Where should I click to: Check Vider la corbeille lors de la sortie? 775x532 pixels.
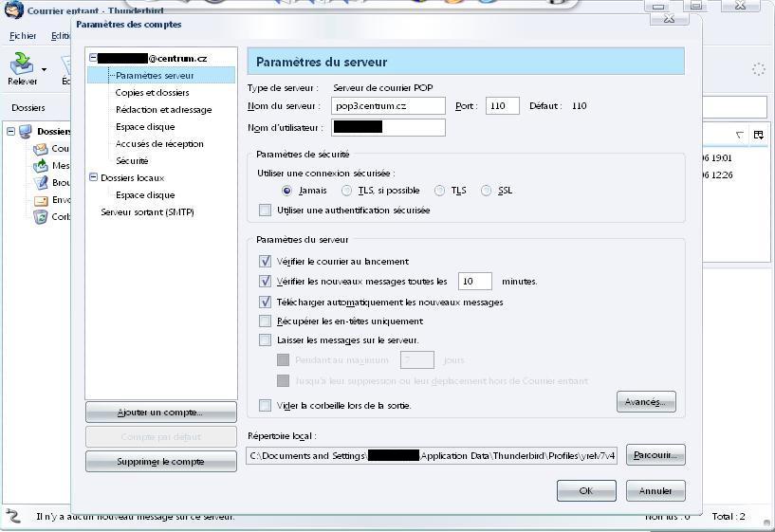tap(265, 405)
